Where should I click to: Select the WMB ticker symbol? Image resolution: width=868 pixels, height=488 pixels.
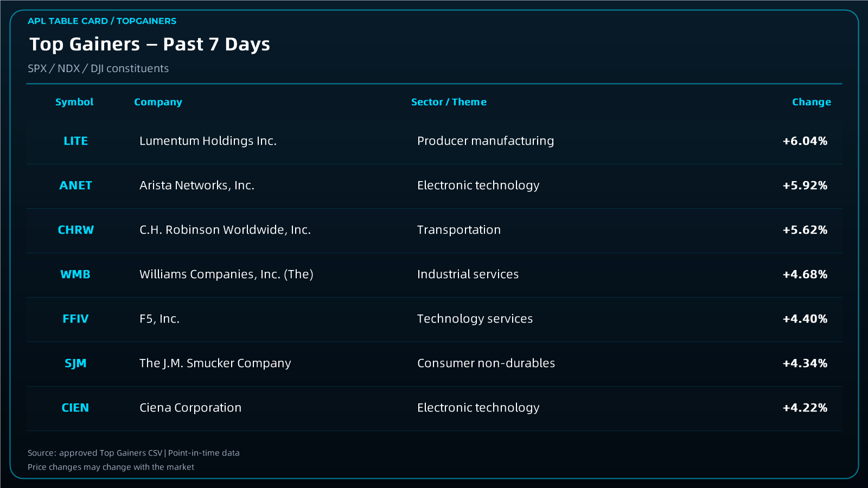(75, 274)
